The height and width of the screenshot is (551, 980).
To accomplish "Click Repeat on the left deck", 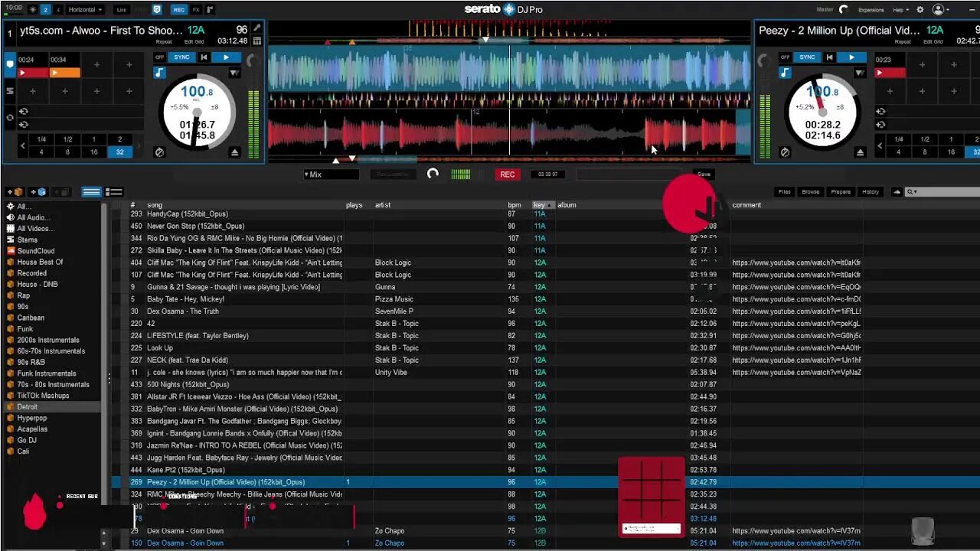I will [164, 41].
